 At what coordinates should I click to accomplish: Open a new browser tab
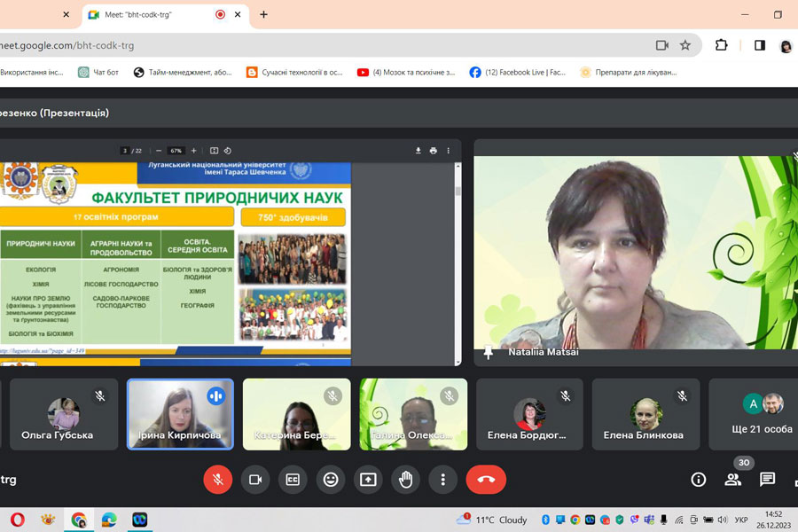coord(263,15)
